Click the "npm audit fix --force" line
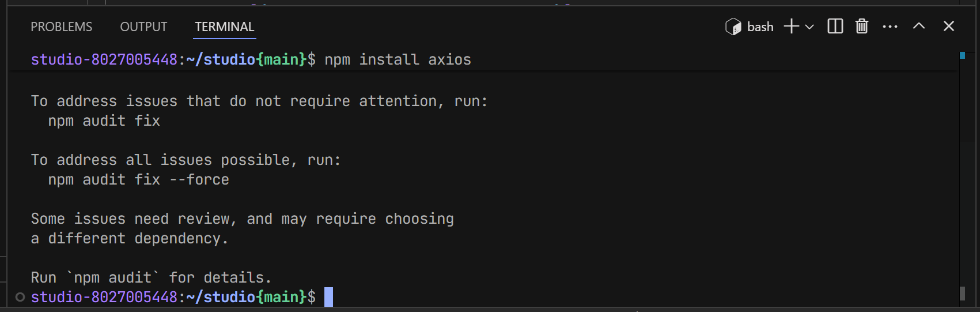Screen dimensions: 980x312 pos(138,180)
